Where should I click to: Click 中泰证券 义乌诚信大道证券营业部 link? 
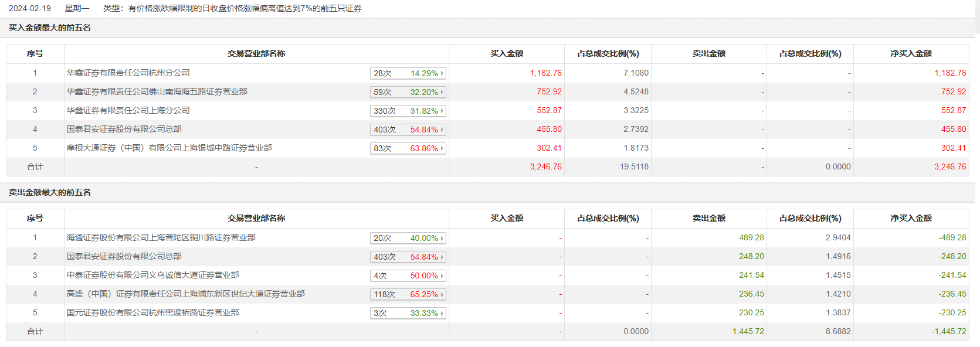152,275
